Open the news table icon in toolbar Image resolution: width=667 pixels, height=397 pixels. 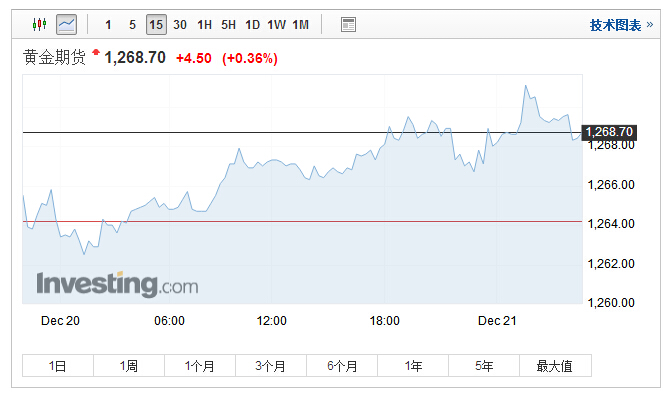click(x=348, y=25)
